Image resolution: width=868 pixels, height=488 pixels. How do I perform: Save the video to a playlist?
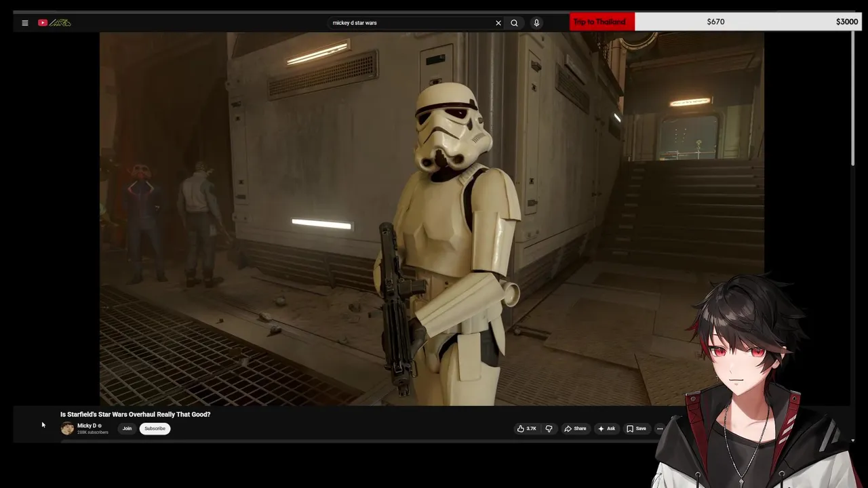[636, 428]
